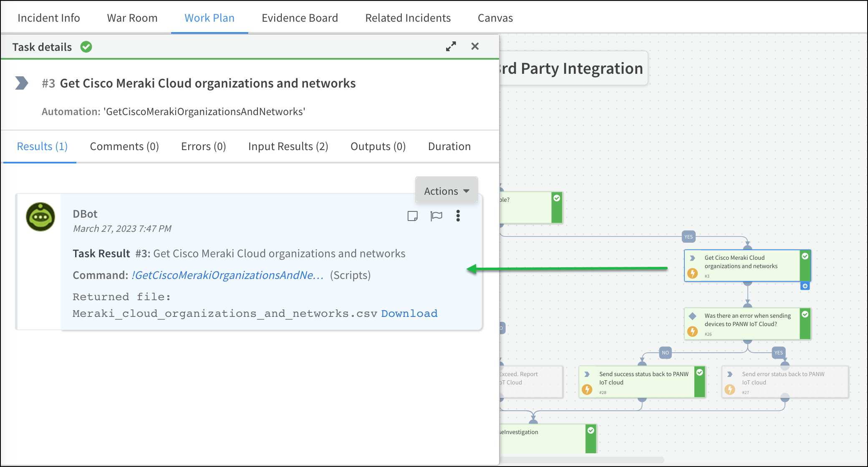Maximize the Task details panel
Viewport: 868px width, 467px height.
[451, 46]
